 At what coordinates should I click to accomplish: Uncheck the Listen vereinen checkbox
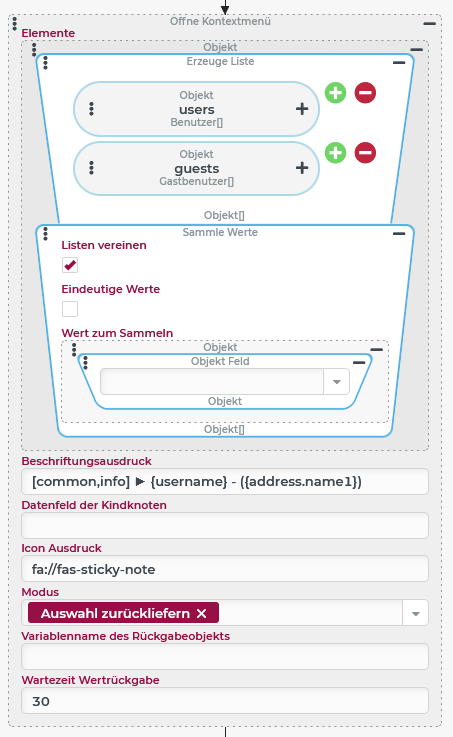[70, 265]
